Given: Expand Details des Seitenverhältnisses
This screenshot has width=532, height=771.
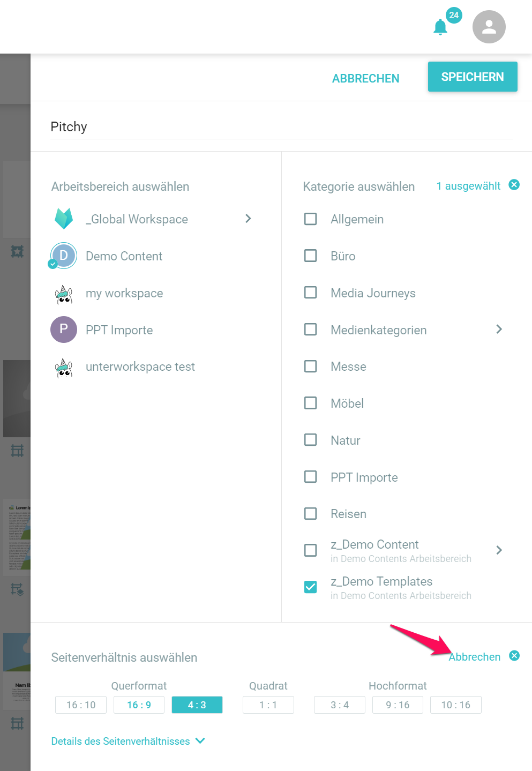Looking at the screenshot, I should point(128,741).
